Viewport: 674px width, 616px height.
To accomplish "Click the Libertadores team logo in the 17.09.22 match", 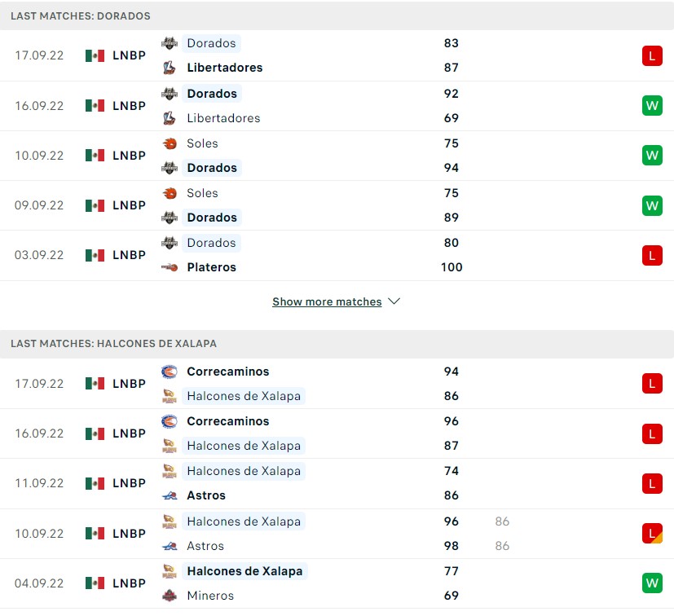I will pos(170,68).
